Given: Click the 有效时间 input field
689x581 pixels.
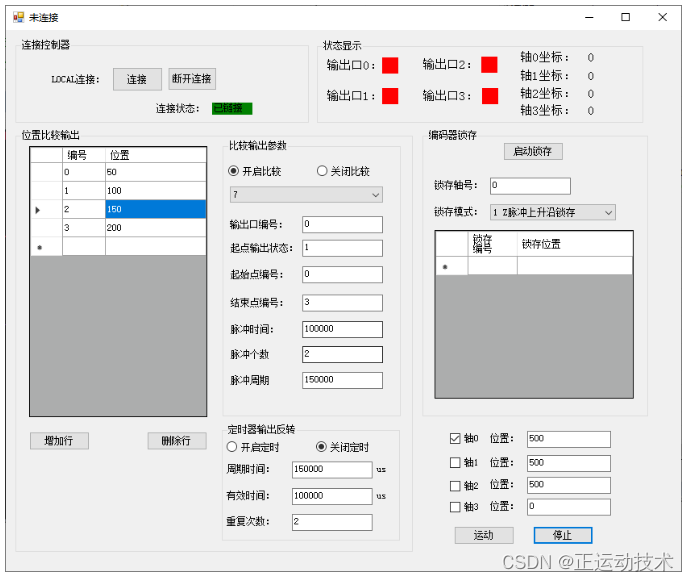Looking at the screenshot, I should [x=332, y=496].
